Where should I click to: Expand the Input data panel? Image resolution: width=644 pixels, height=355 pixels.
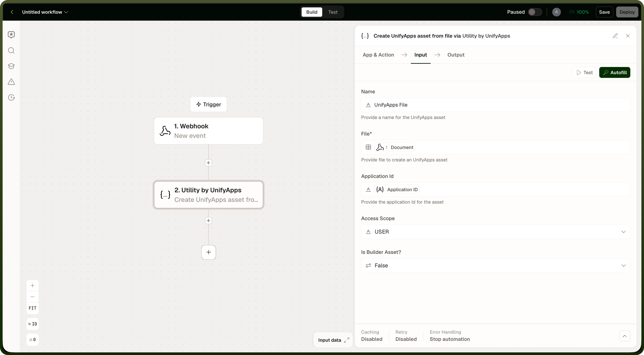[333, 340]
